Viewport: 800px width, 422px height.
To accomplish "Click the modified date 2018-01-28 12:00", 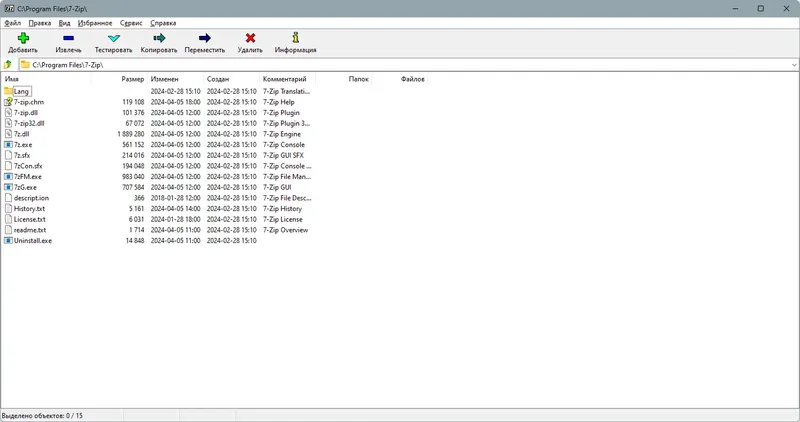I will (x=176, y=198).
